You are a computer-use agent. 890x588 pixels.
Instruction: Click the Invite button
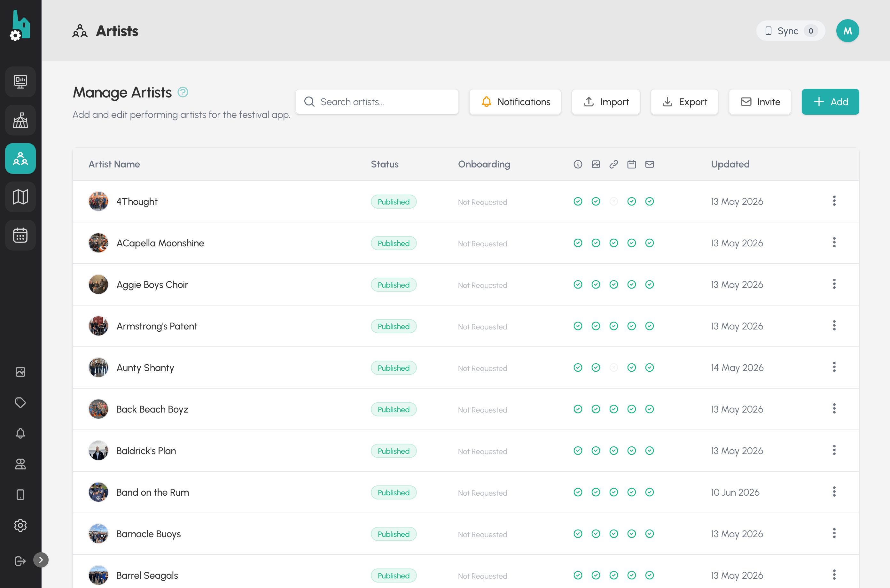[760, 102]
